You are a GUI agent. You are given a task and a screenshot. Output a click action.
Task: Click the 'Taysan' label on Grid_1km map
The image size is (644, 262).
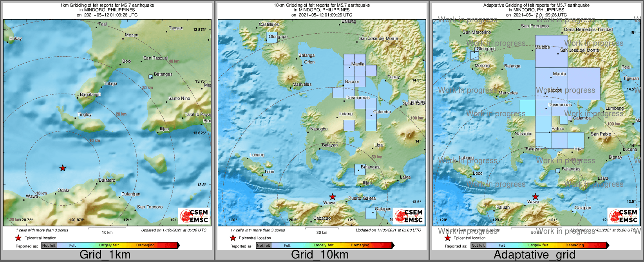point(176,28)
